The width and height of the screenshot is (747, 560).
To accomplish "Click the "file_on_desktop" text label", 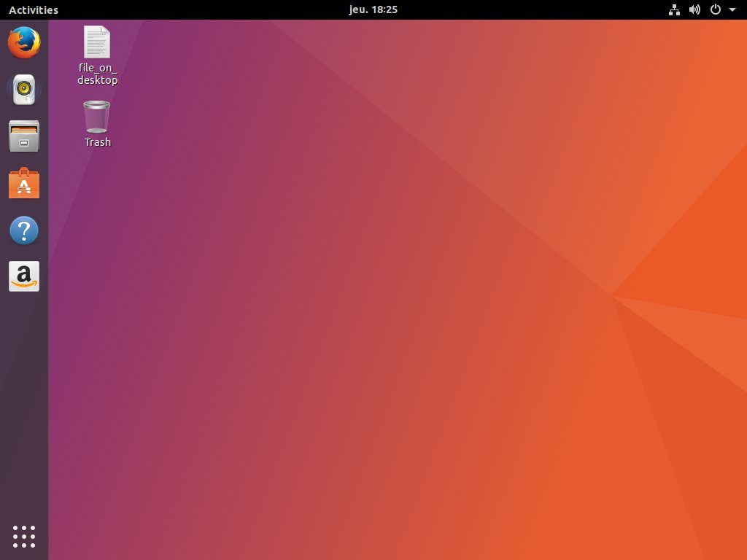I will (98, 74).
